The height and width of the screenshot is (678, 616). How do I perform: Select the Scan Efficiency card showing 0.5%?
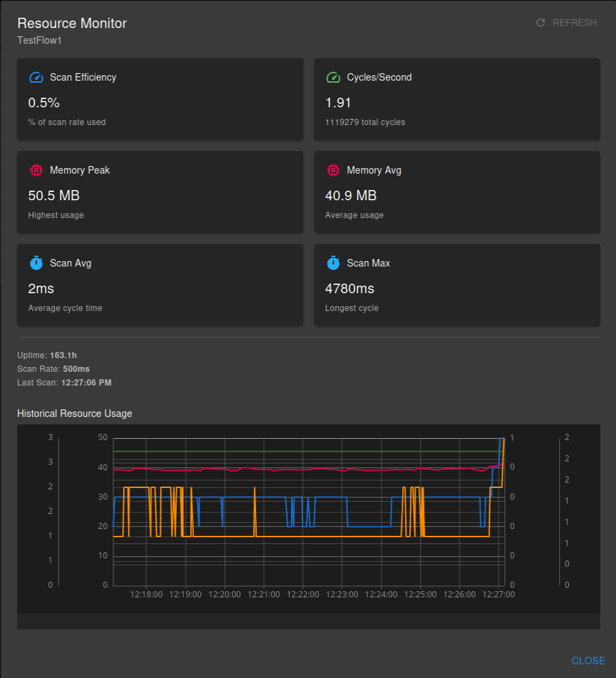click(x=160, y=99)
